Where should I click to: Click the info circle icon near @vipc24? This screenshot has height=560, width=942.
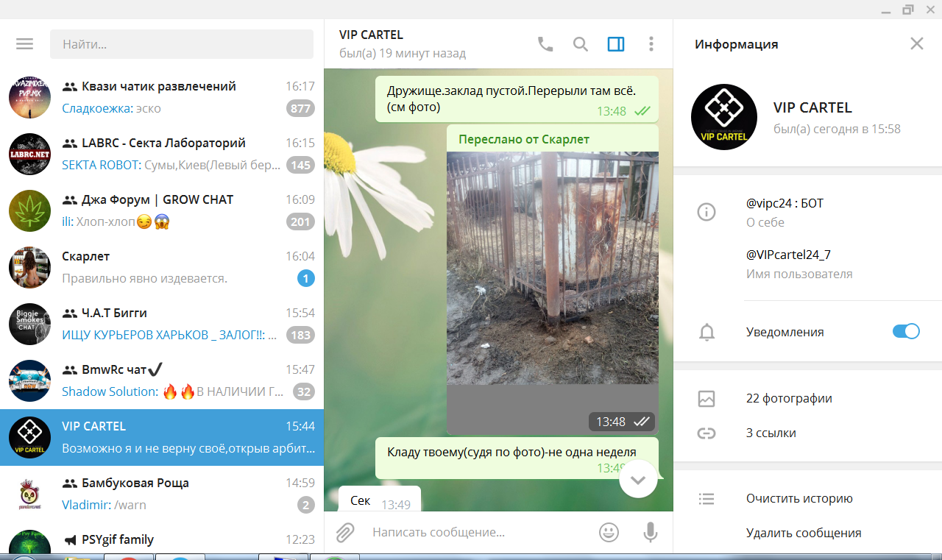pos(706,213)
